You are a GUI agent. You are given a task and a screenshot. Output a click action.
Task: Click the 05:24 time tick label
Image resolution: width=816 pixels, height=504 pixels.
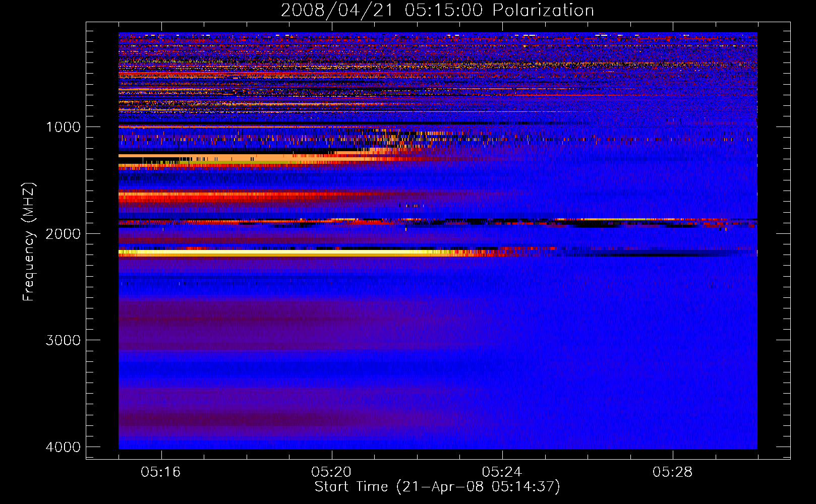tap(502, 472)
